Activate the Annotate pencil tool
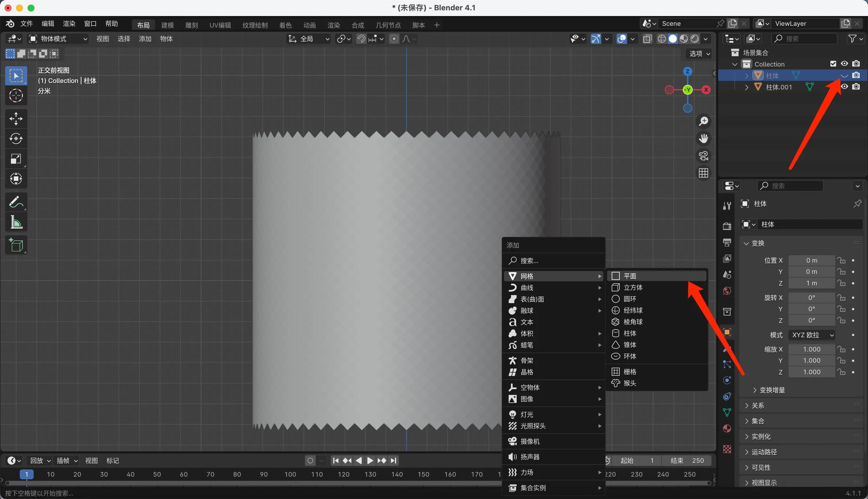 coord(16,202)
